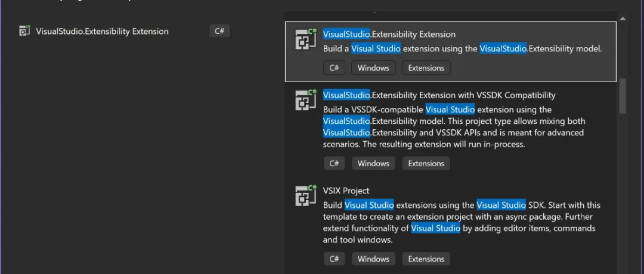Select the VisualStudio.Extensibility Extension template title
This screenshot has height=274, width=644.
[389, 34]
